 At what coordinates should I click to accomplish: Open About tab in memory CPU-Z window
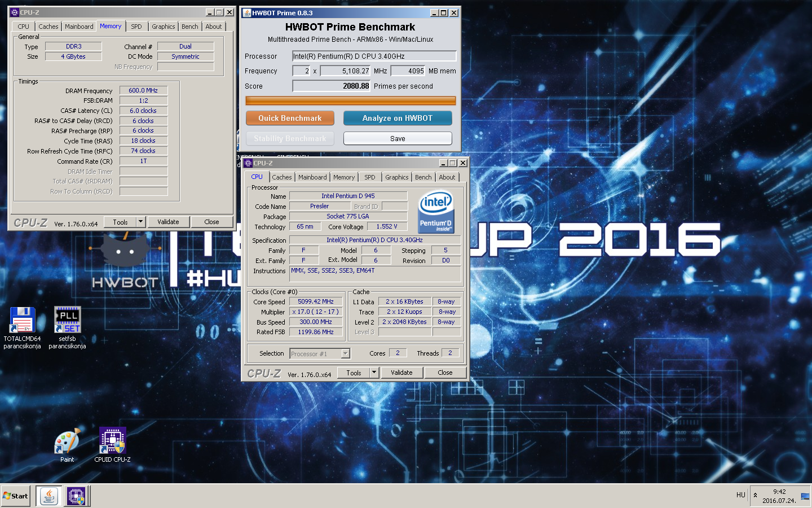214,27
